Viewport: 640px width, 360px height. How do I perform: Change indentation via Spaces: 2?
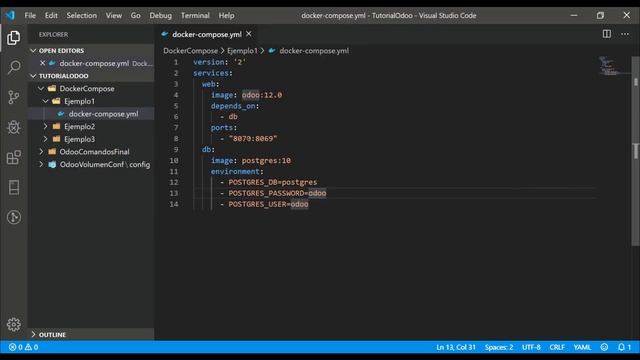tap(499, 347)
